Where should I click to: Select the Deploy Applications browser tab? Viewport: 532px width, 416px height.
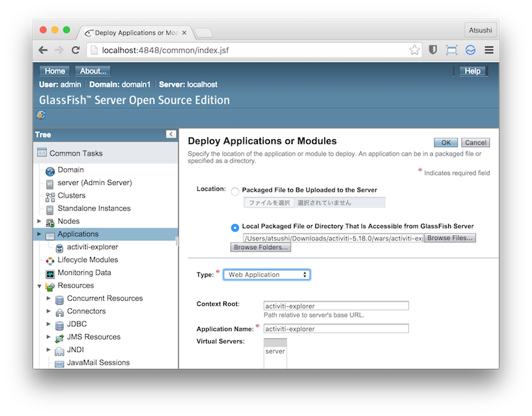click(136, 32)
